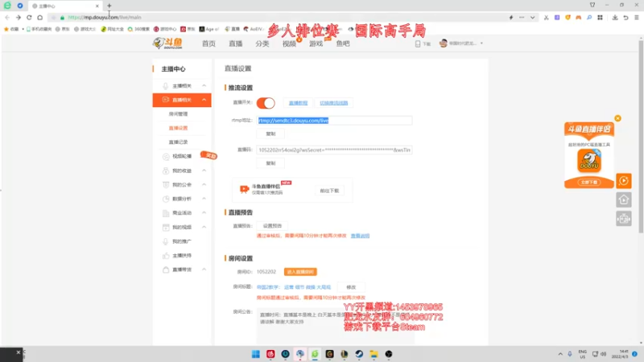This screenshot has height=362, width=644.
Task: Toggle the 直播开关 live stream switch
Action: [266, 103]
